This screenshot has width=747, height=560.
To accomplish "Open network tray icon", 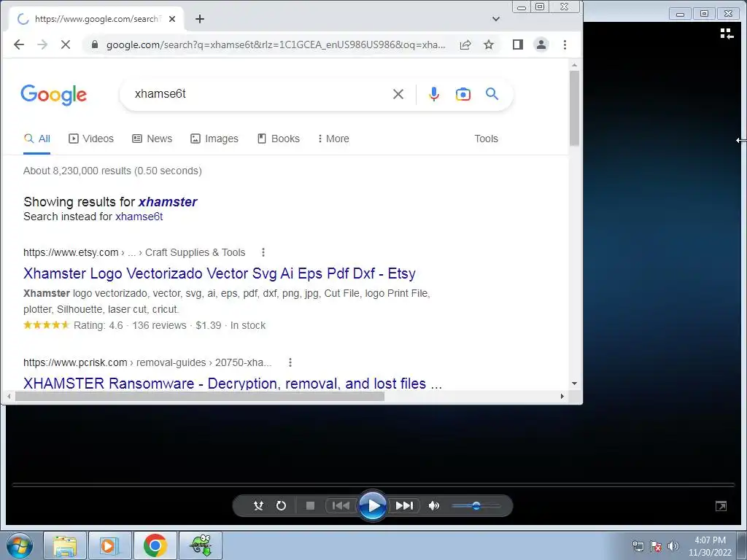I will [638, 546].
